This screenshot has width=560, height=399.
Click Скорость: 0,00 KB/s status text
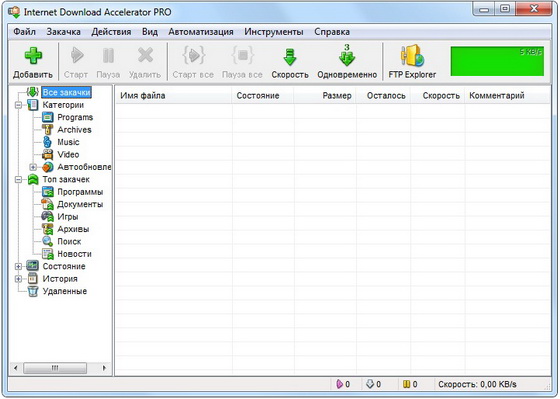[x=477, y=384]
